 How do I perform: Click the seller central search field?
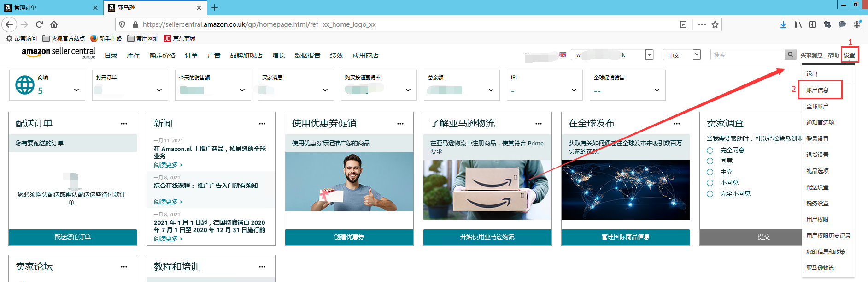[x=747, y=54]
